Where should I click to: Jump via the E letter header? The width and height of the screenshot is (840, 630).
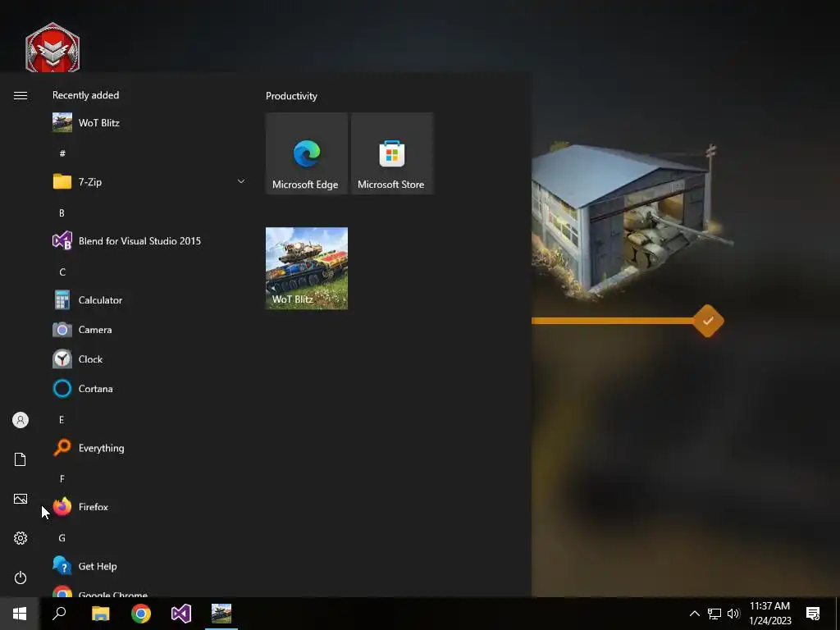tap(62, 419)
